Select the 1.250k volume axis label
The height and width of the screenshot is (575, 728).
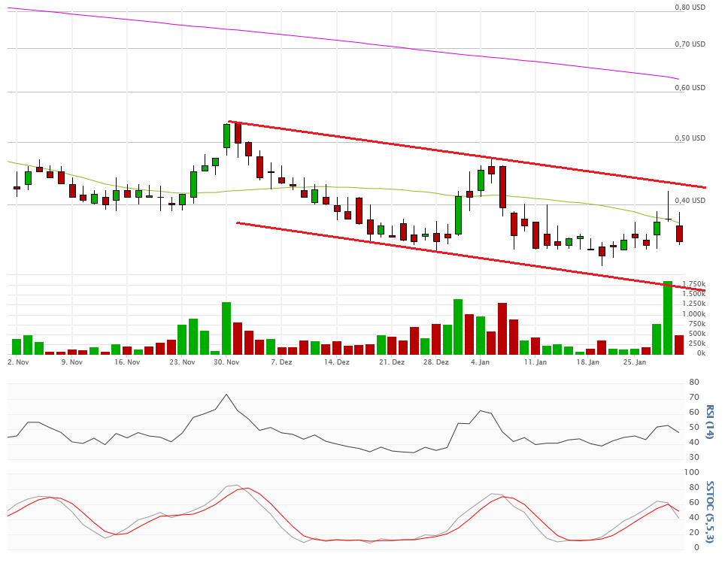pos(693,304)
